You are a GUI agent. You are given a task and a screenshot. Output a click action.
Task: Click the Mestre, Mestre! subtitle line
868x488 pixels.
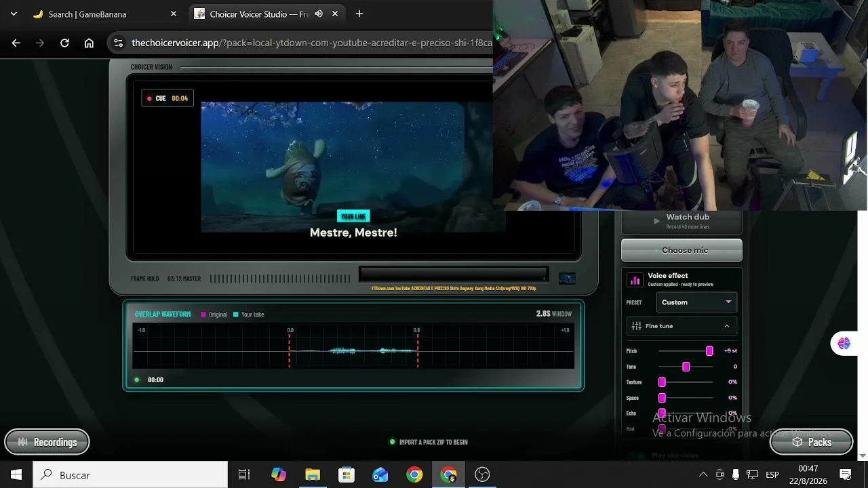[353, 232]
